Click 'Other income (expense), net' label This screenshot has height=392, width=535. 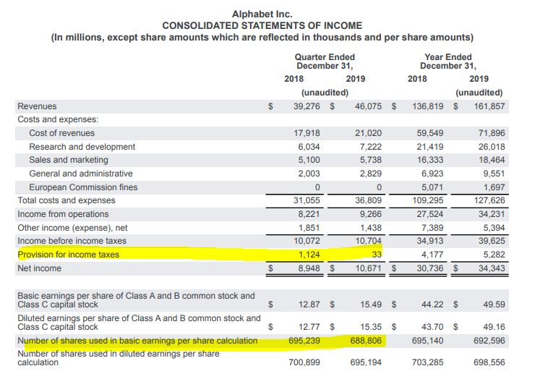(72, 228)
